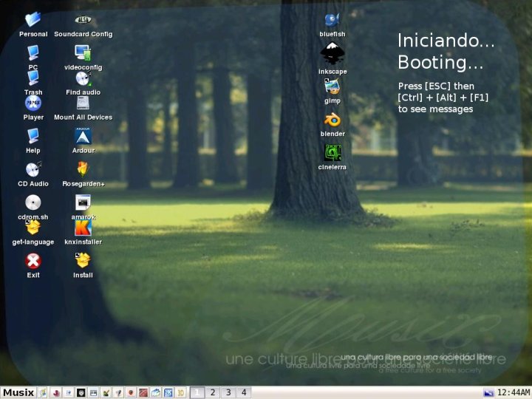This screenshot has height=399, width=532.
Task: Click the red Exit icon
Action: point(33,261)
